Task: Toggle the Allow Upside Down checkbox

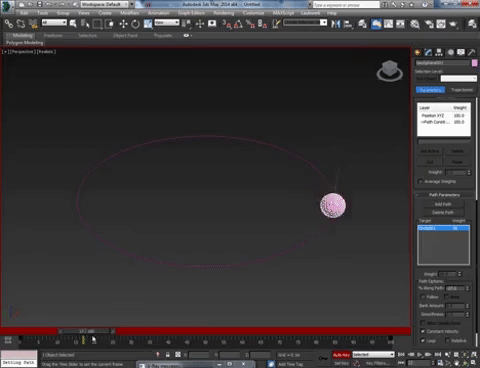Action: tap(423, 323)
